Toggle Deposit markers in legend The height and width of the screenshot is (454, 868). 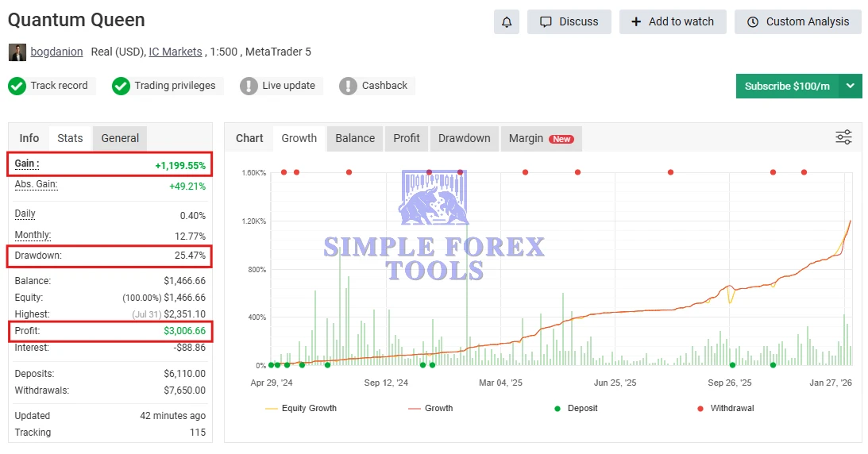pyautogui.click(x=576, y=408)
